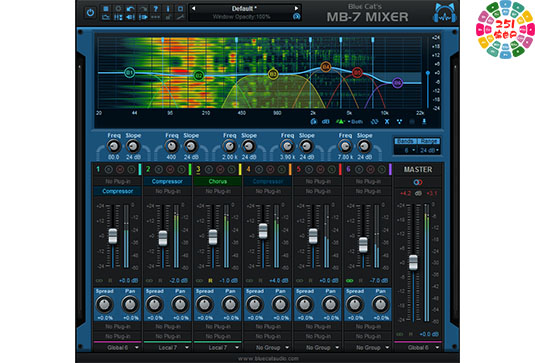Click the pin icon below spectrum graph
This screenshot has height=363, width=535.
click(424, 121)
